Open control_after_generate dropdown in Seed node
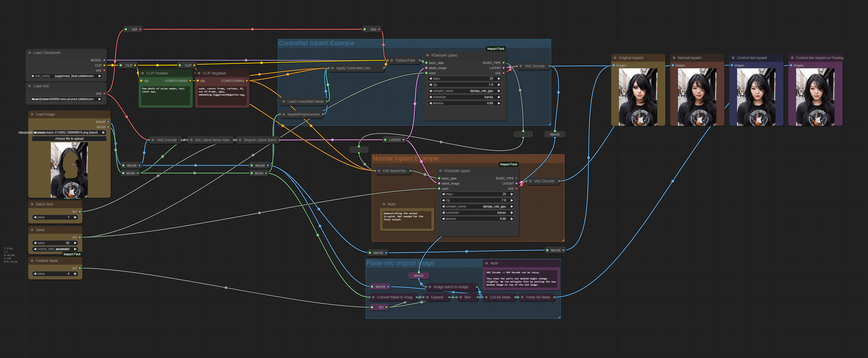The height and width of the screenshot is (358, 868). [55, 249]
